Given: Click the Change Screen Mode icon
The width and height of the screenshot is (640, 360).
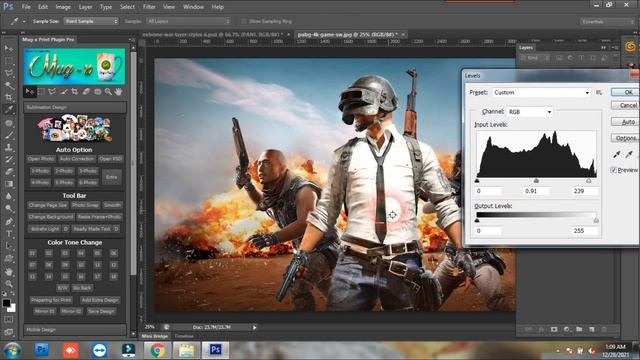Looking at the screenshot, I should (9, 332).
